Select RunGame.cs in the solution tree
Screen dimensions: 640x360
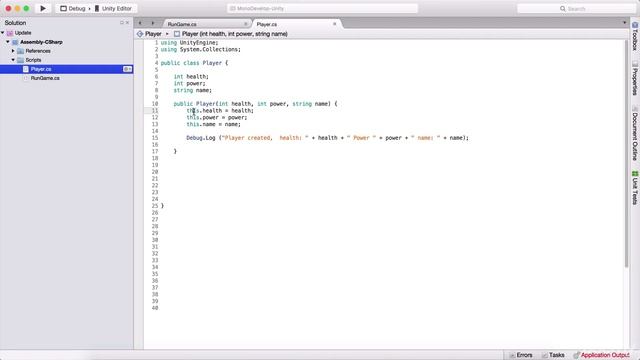coord(45,78)
